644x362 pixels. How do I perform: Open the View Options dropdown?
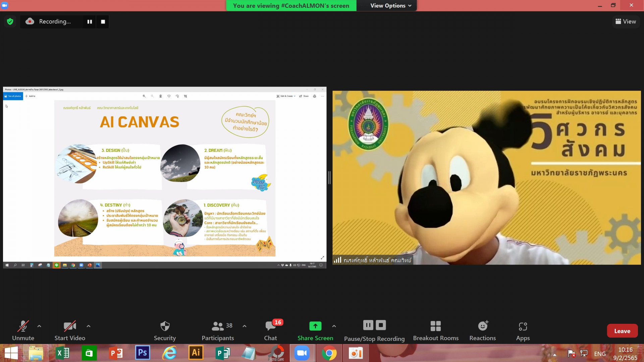[391, 5]
